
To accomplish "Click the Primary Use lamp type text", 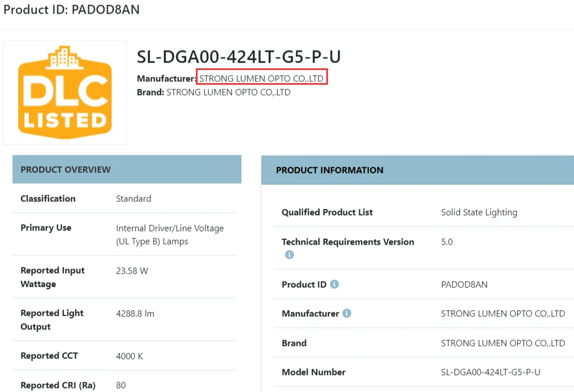I will pyautogui.click(x=170, y=234).
